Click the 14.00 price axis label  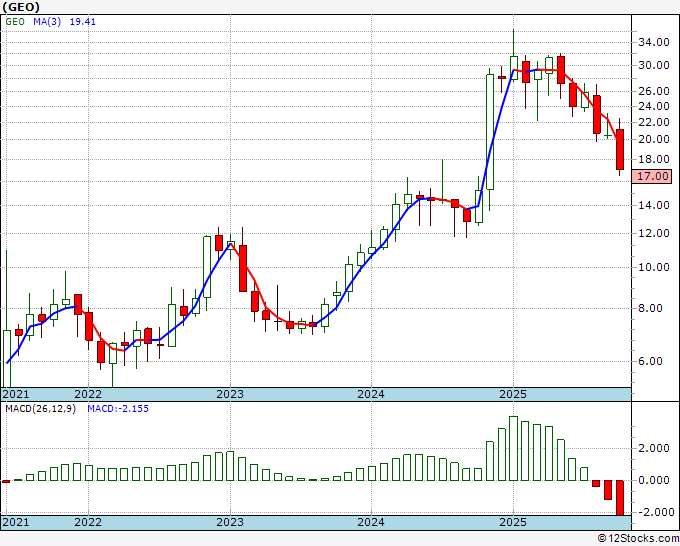[653, 206]
